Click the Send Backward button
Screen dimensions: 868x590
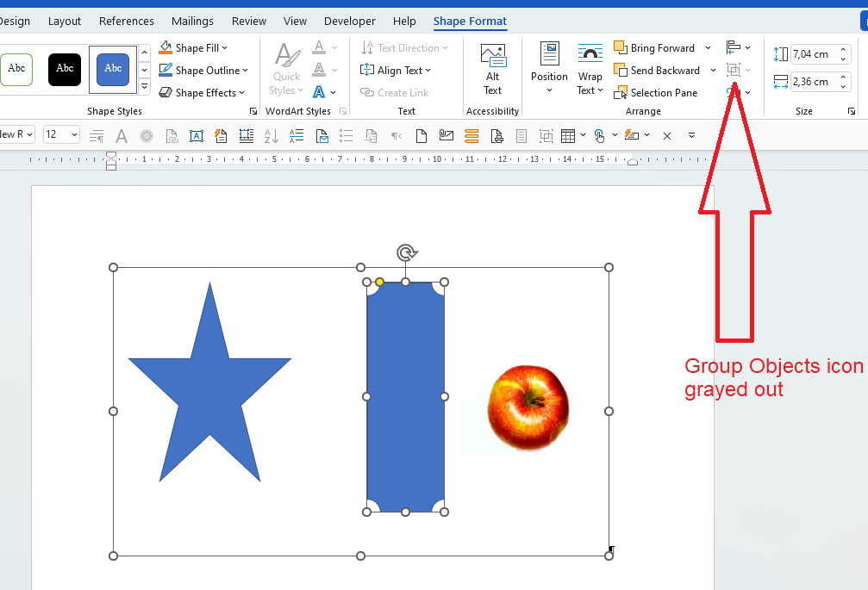pos(658,71)
